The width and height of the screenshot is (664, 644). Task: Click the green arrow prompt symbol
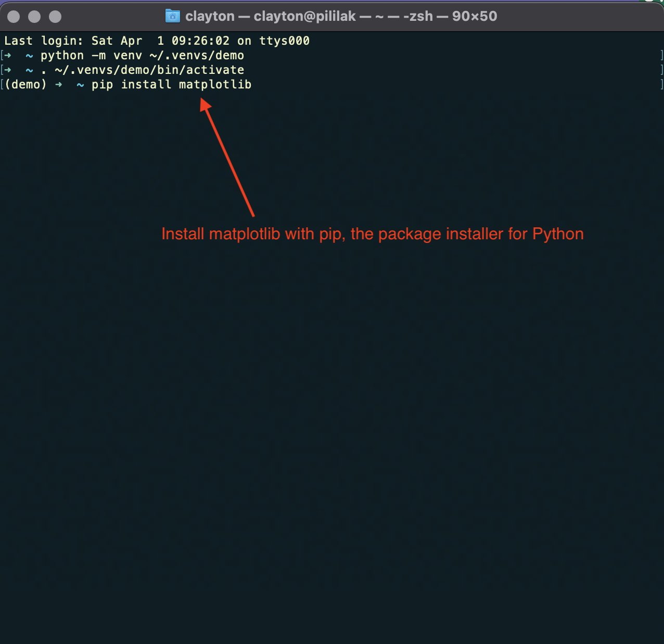pyautogui.click(x=7, y=55)
